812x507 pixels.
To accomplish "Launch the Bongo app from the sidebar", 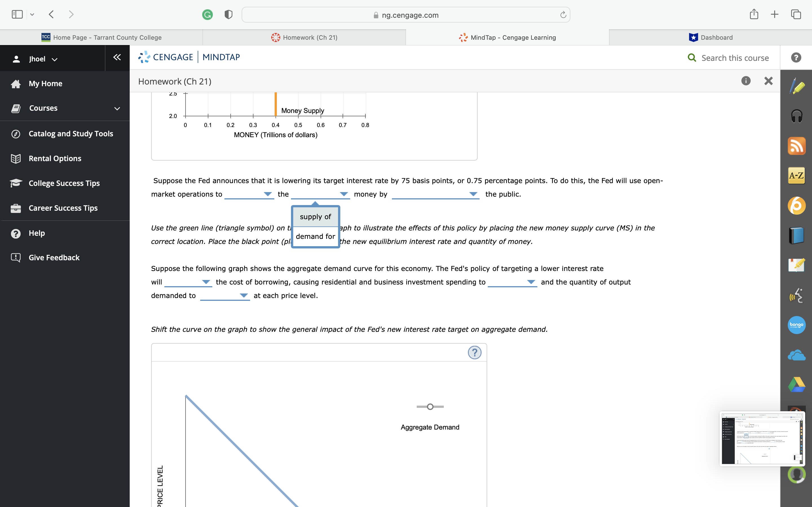I will coord(797,324).
